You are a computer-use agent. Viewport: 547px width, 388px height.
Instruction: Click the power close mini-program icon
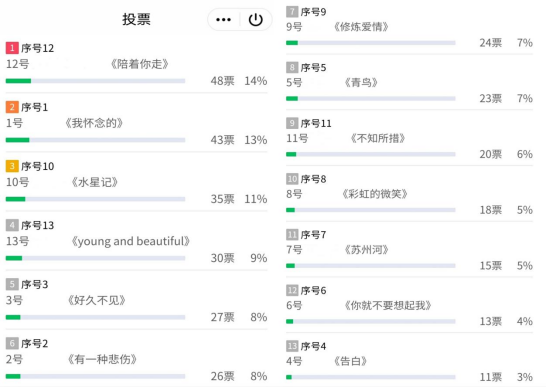(x=256, y=20)
